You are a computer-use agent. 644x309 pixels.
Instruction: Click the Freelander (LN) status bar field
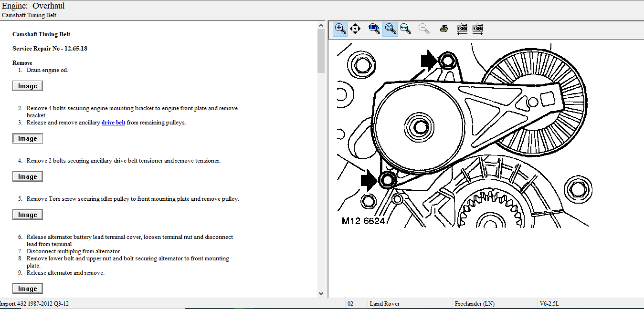(x=475, y=304)
